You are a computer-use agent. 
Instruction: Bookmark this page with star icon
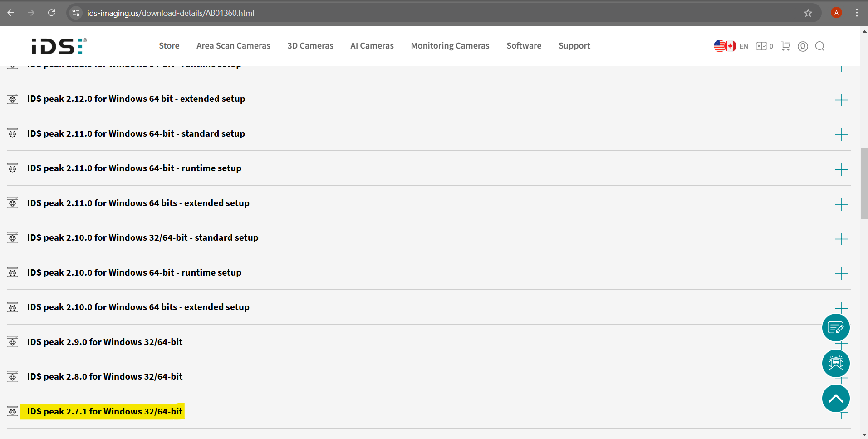(x=808, y=13)
